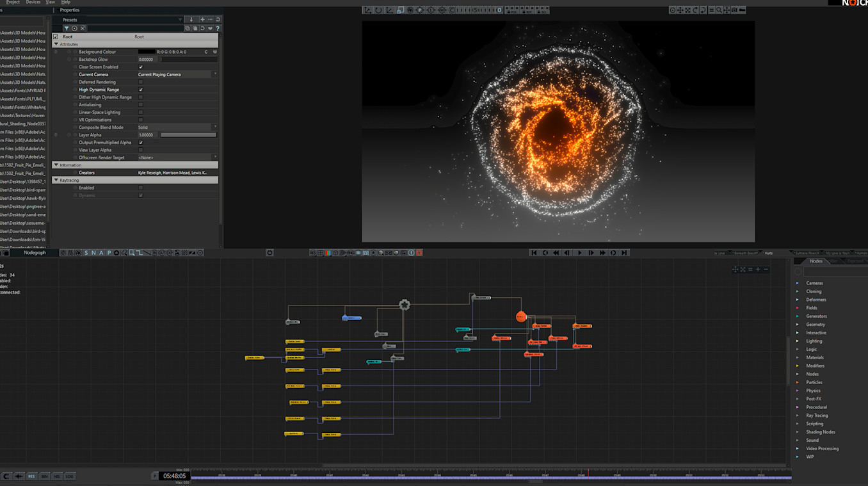
Task: Open the Composite Blend Mode dropdown
Action: 177,127
